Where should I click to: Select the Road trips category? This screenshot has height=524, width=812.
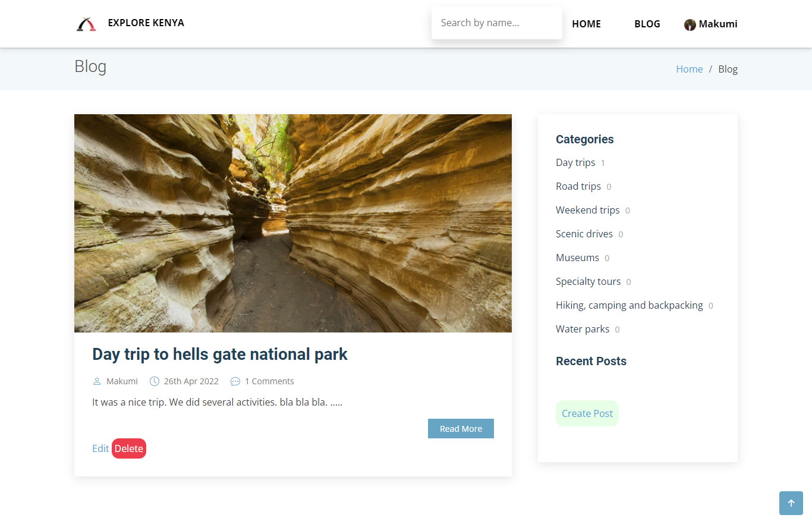point(578,186)
